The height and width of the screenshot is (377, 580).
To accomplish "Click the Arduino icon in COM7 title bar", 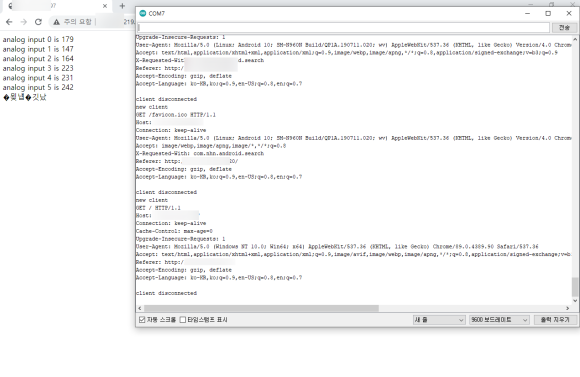I will coord(143,13).
